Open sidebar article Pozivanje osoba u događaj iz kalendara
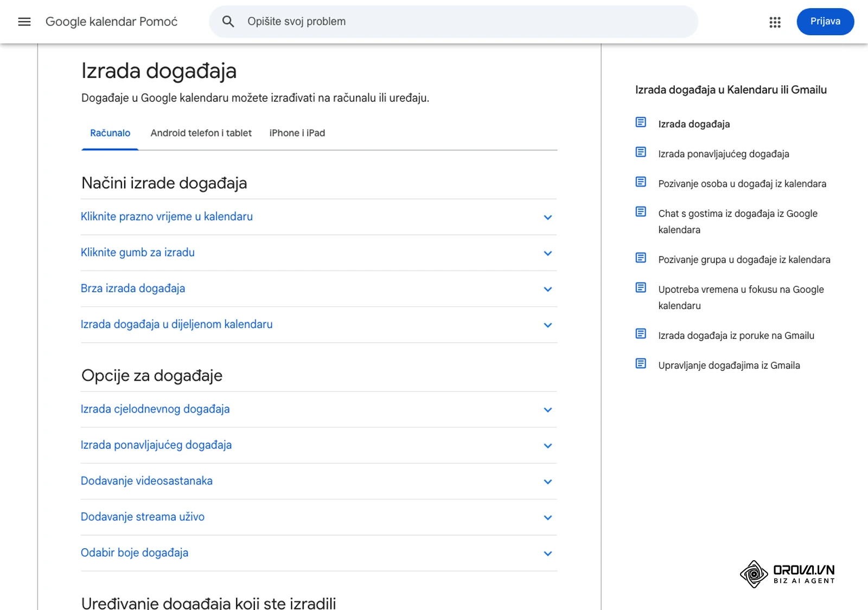The image size is (868, 610). point(742,184)
